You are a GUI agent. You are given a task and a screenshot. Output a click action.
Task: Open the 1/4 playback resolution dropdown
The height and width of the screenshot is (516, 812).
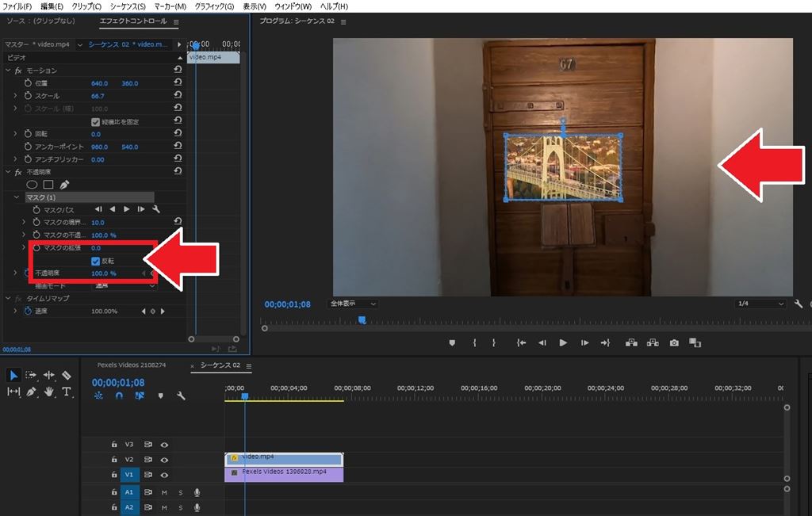coord(759,304)
